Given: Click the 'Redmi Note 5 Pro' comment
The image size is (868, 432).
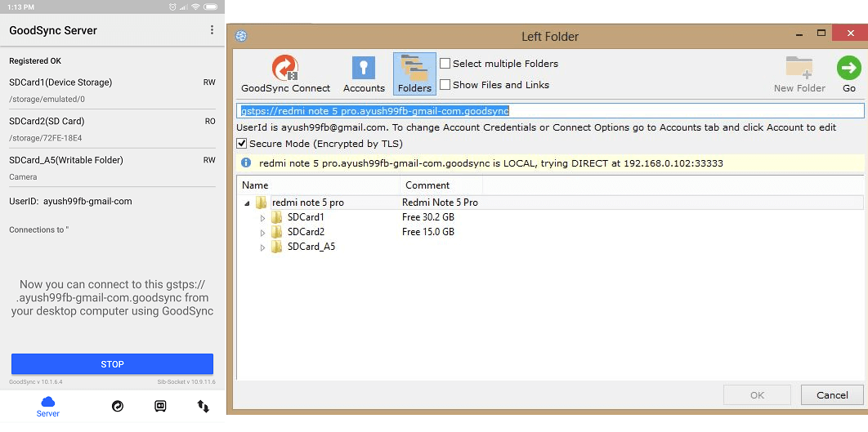Looking at the screenshot, I should point(440,203).
